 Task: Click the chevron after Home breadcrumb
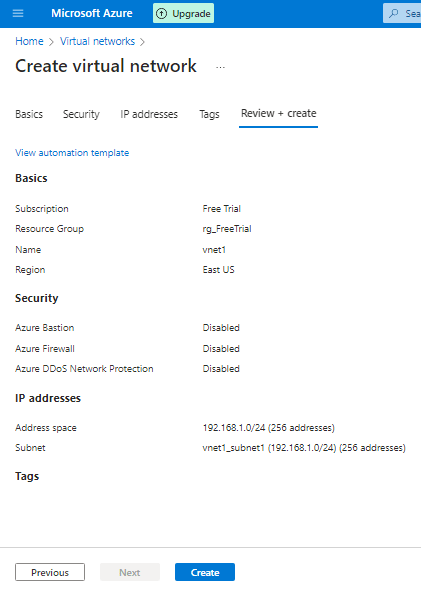52,42
